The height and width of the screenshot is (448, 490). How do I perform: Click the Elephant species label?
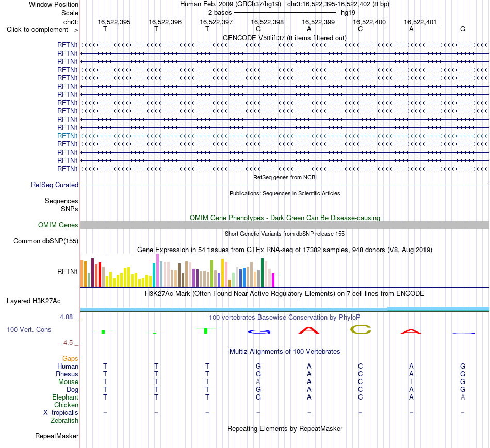(x=65, y=397)
